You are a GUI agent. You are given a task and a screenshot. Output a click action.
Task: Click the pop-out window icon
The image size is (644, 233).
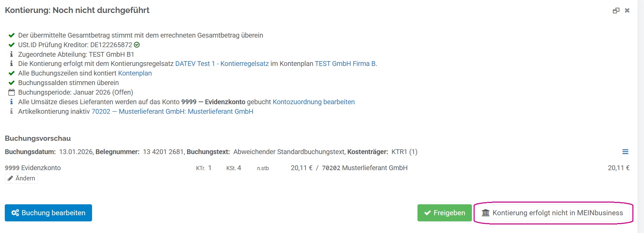coord(616,11)
